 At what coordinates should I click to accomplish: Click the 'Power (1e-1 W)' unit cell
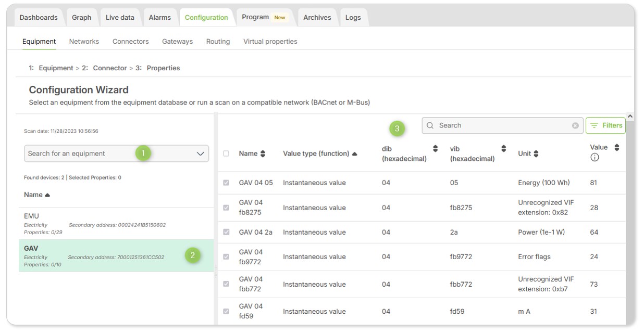(x=541, y=232)
